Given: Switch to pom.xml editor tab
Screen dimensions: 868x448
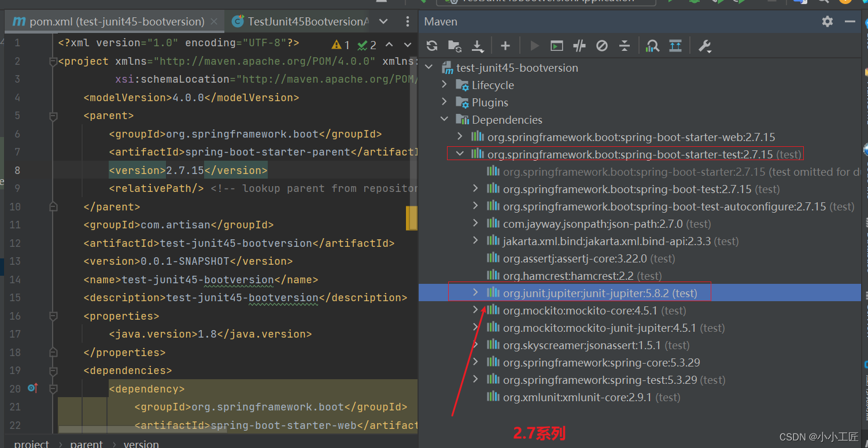Looking at the screenshot, I should pyautogui.click(x=113, y=21).
